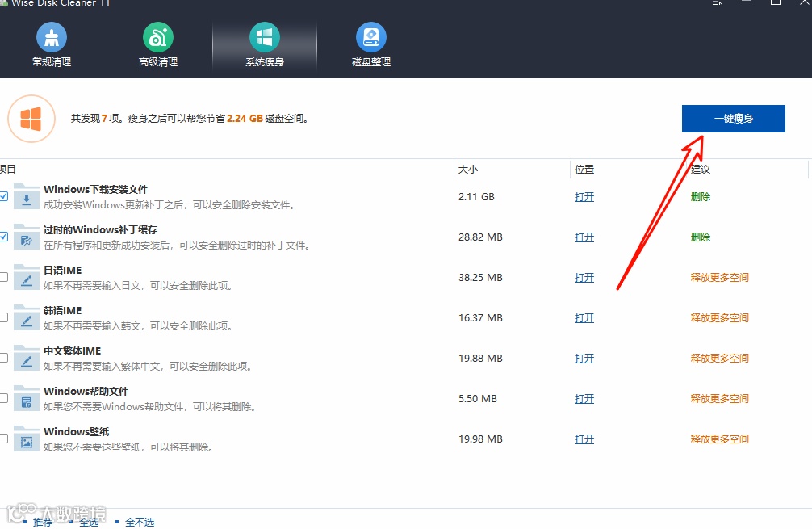This screenshot has height=529, width=812.
Task: Select the Windows壁纸 title text
Action: [x=77, y=432]
